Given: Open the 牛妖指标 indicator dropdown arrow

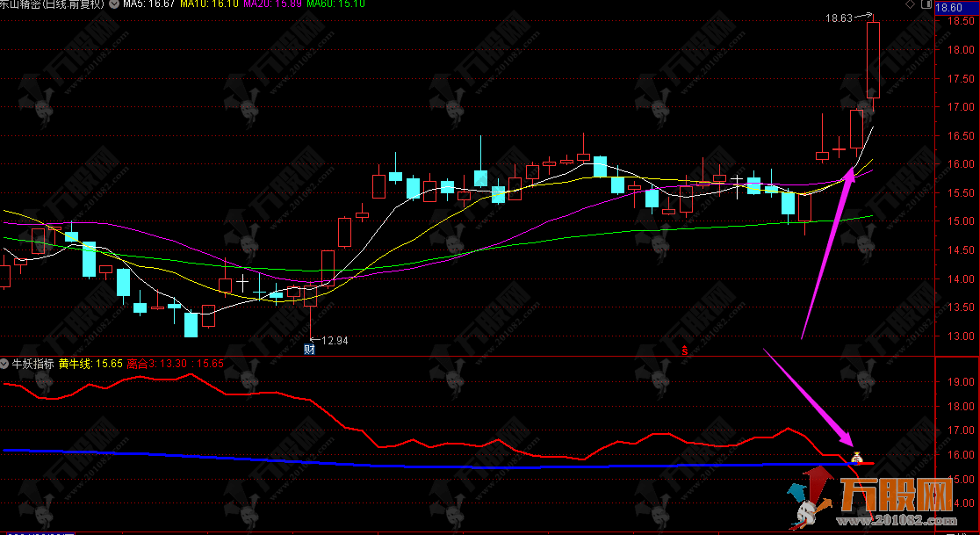Looking at the screenshot, I should pos(4,364).
